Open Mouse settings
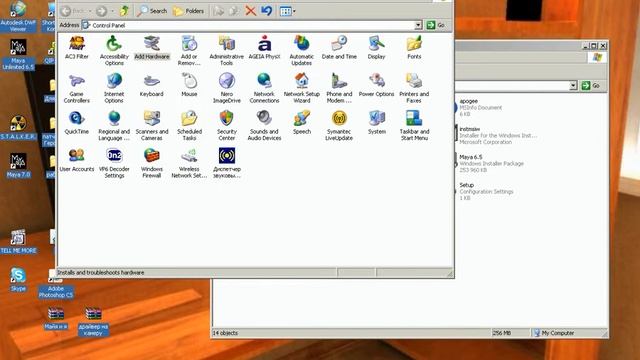 click(x=189, y=85)
